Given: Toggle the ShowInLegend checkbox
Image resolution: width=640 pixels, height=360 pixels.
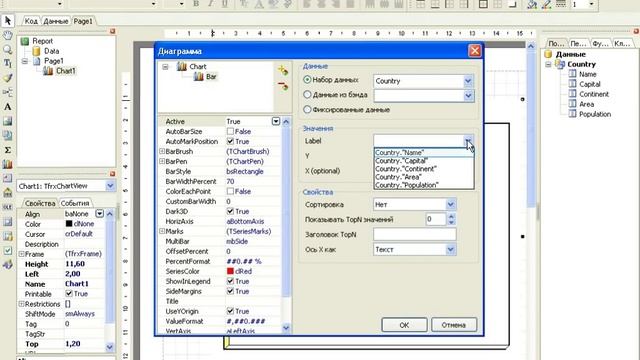Looking at the screenshot, I should pos(230,281).
